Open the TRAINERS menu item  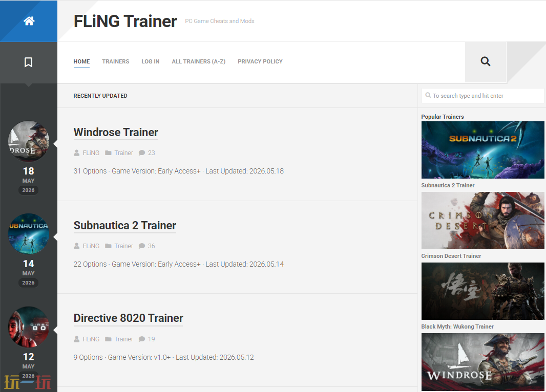pyautogui.click(x=116, y=61)
